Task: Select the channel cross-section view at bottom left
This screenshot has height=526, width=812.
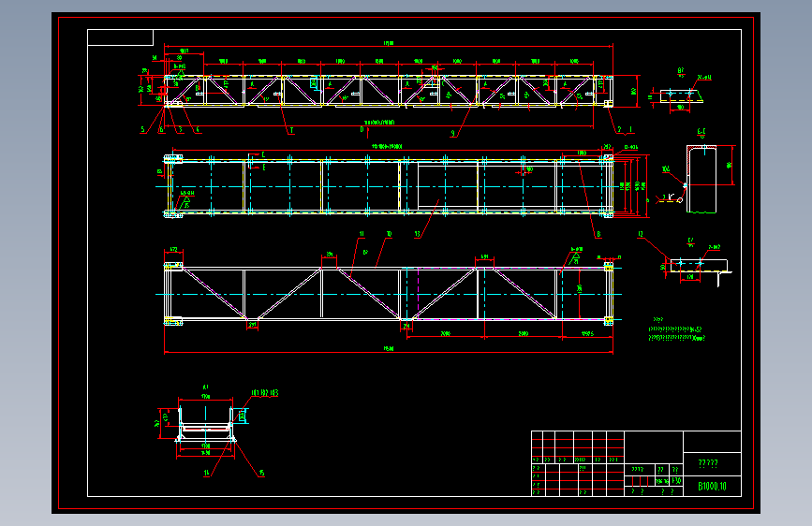Action: pos(206,423)
